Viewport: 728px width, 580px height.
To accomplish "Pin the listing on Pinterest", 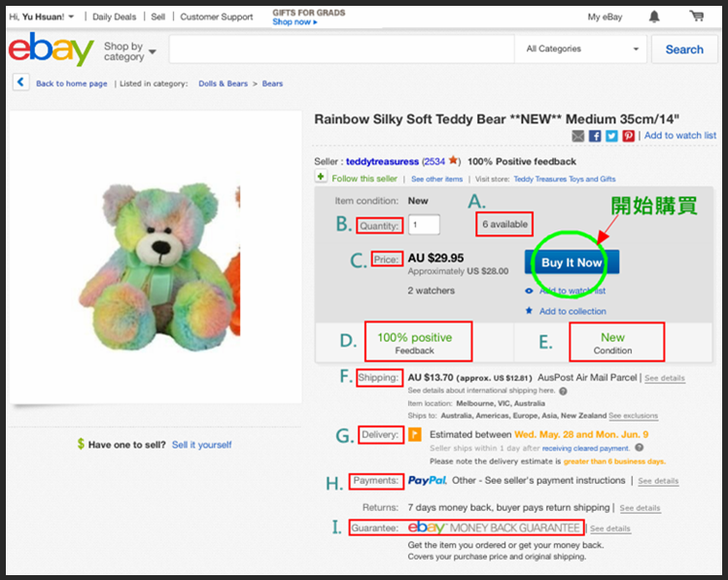I will click(x=628, y=135).
